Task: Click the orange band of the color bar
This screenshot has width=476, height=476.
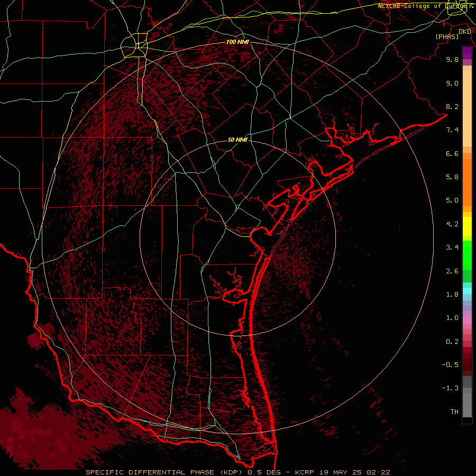Action: tap(467, 183)
